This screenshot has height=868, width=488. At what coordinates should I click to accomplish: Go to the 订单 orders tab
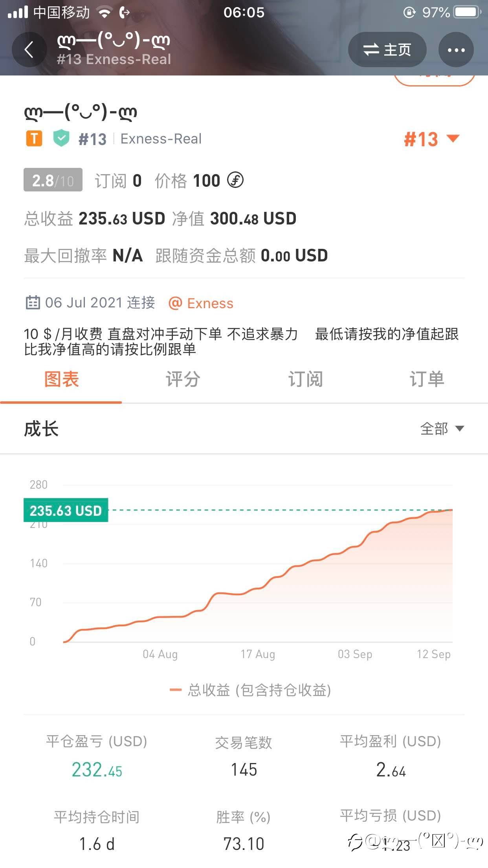click(427, 380)
